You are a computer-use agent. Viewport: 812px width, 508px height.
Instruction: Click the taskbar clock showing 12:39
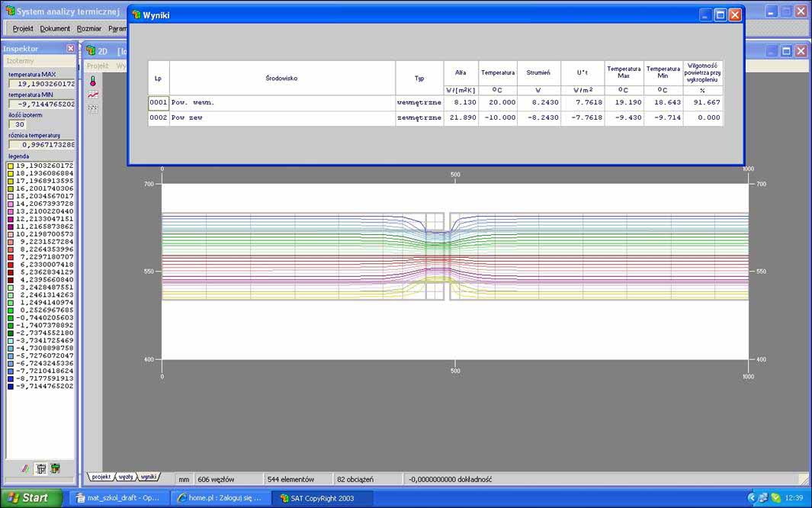(x=794, y=497)
